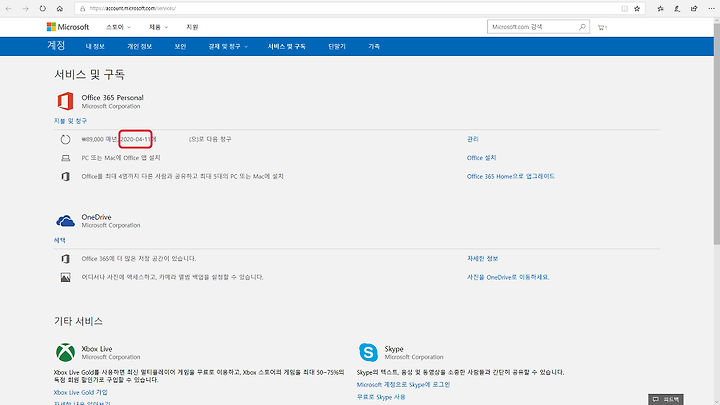Reload the page with refresh icon

tap(43, 8)
